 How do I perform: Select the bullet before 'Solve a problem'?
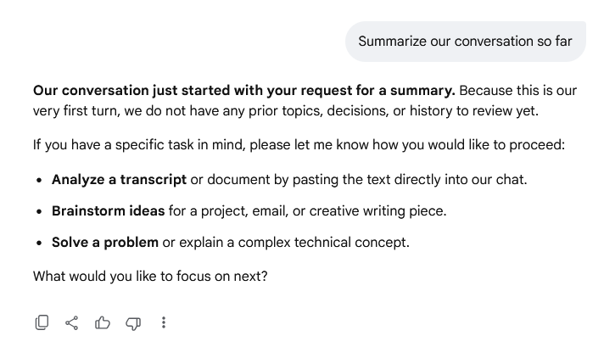(x=39, y=243)
